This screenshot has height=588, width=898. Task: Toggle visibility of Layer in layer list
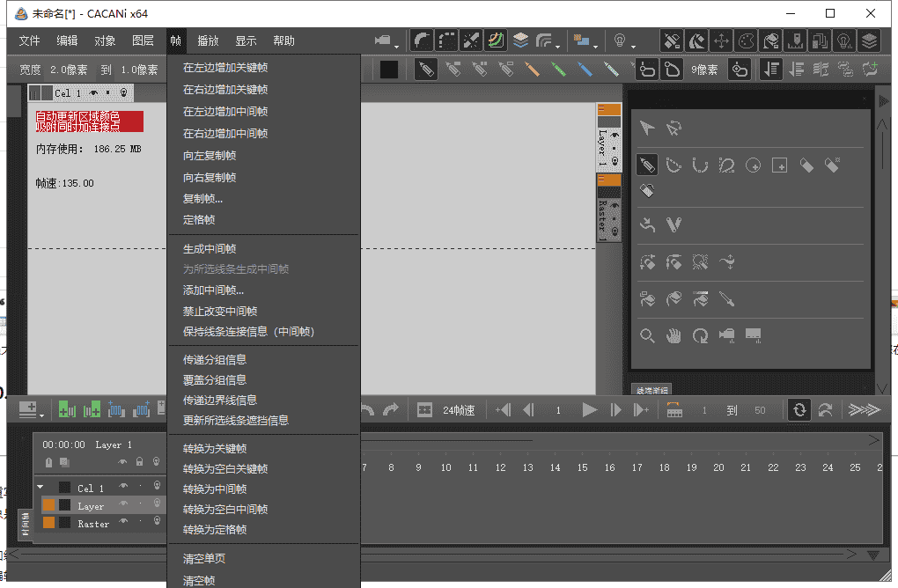pos(123,503)
